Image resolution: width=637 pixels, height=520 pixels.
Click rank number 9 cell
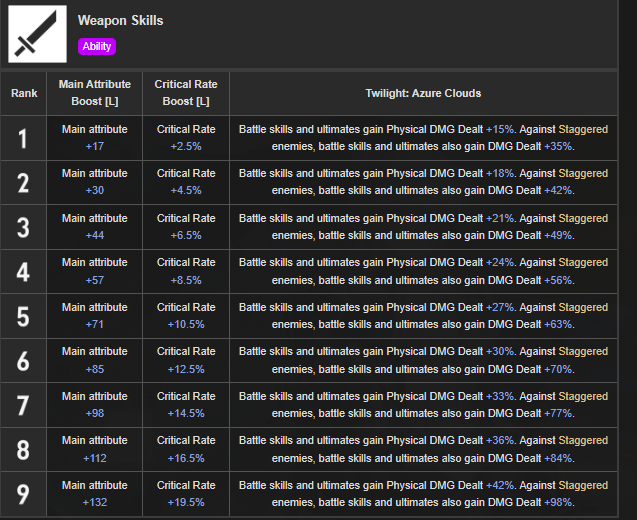24,494
